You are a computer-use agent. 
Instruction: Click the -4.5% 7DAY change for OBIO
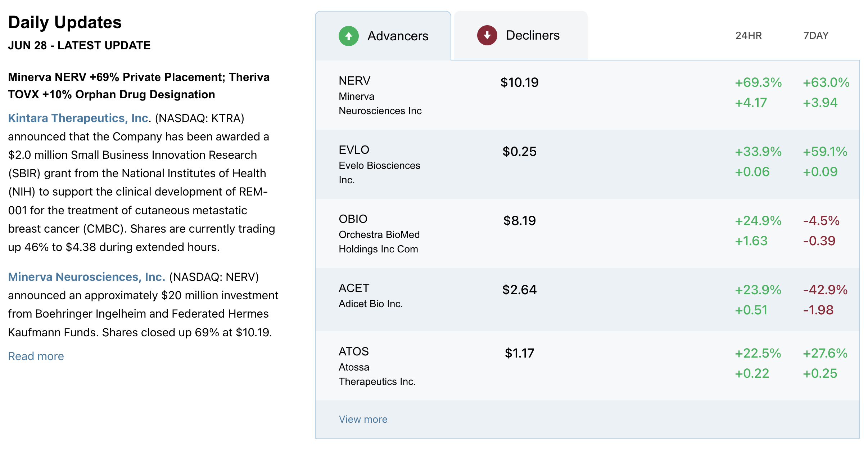pos(821,221)
